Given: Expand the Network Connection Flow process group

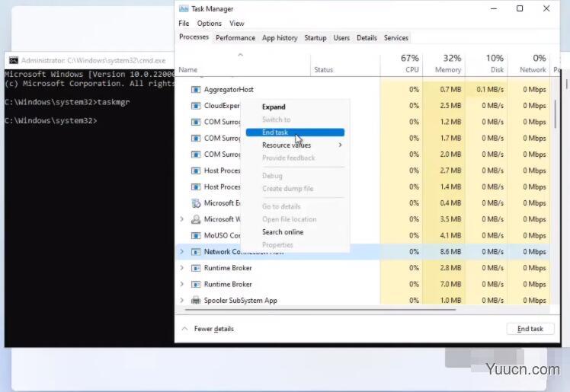Looking at the screenshot, I should (x=182, y=251).
